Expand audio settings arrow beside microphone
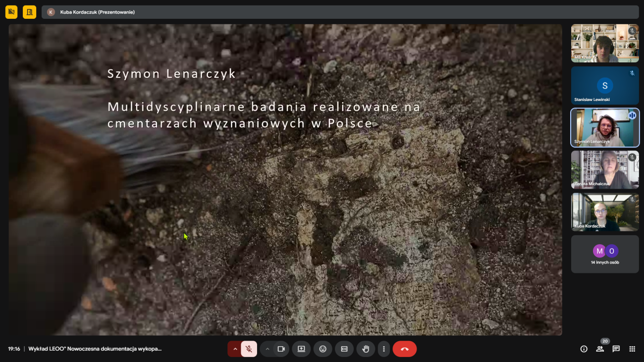644x362 pixels. (x=235, y=349)
